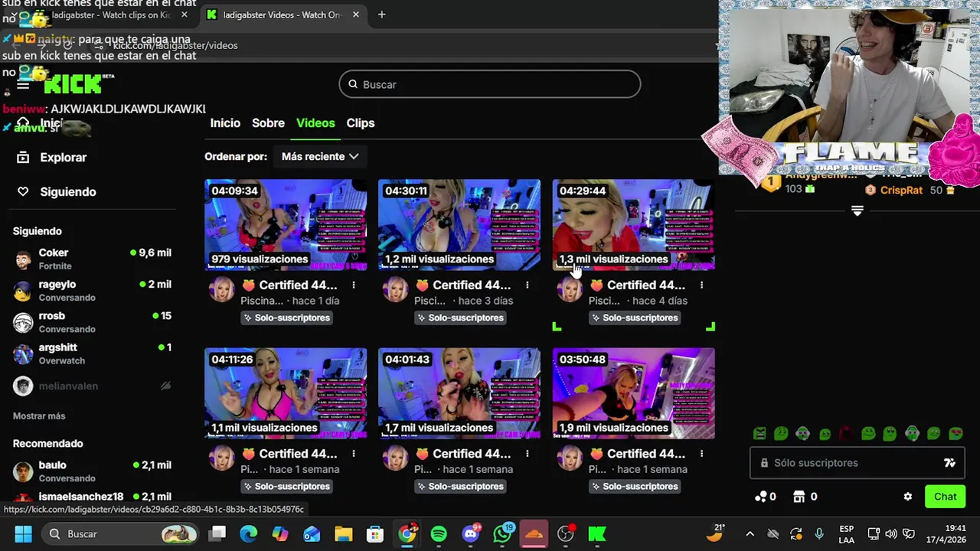Close the ladigabster Watch clips tab
The height and width of the screenshot is (551, 980).
click(x=184, y=15)
